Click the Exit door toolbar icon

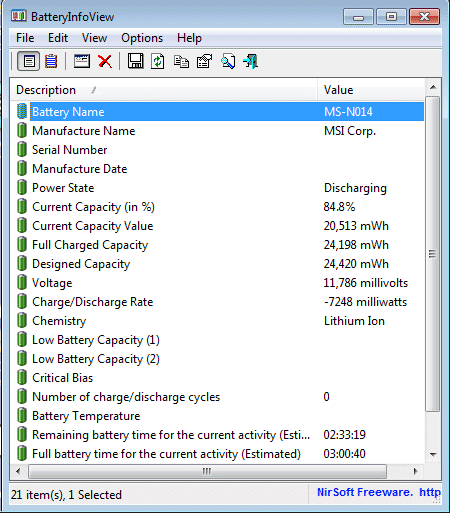pos(251,61)
